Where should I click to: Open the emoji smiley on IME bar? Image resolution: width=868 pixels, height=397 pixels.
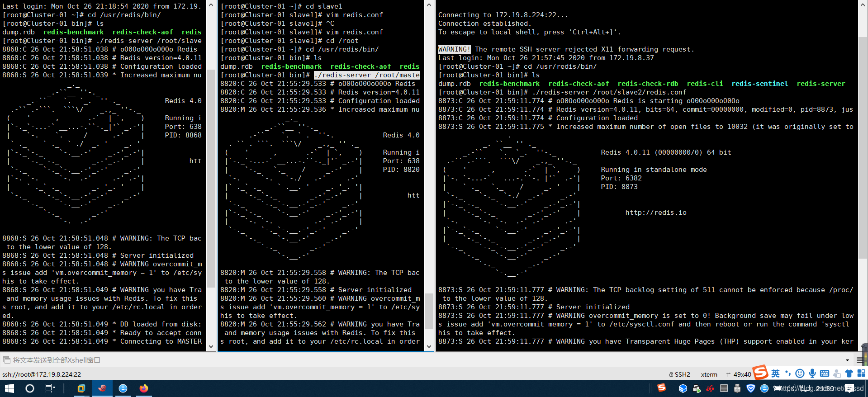(x=800, y=373)
